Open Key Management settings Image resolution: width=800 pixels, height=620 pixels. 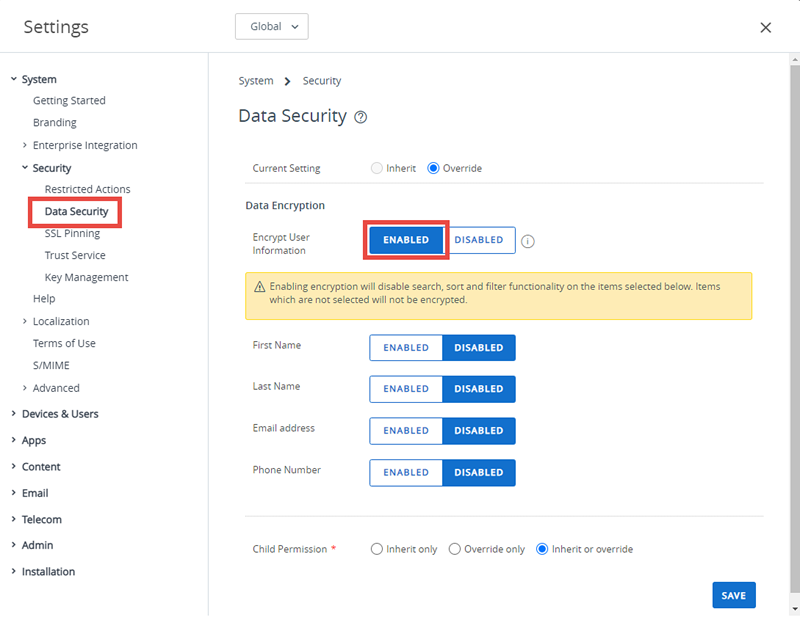click(x=86, y=278)
